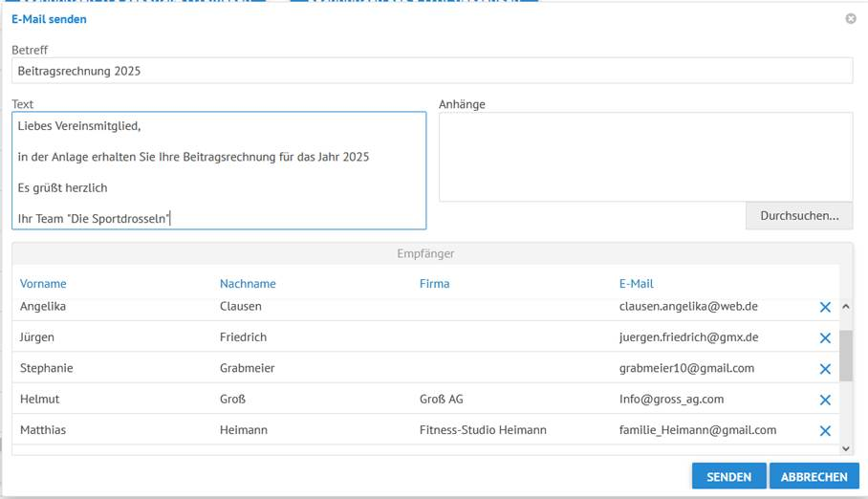Cancel with the ABBRECHEN button
868x499 pixels.
click(814, 476)
